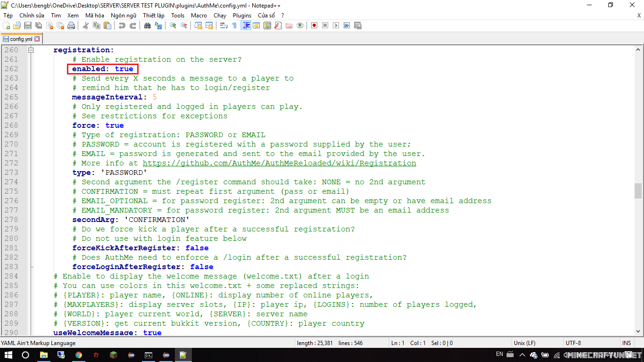The image size is (644, 362).
Task: Close config.yml tab with red X
Action: (x=37, y=39)
